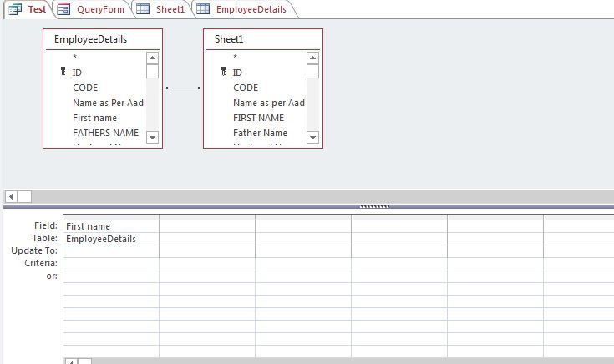This screenshot has height=364, width=614.
Task: Click Table cell in second grid column
Action: pos(207,239)
